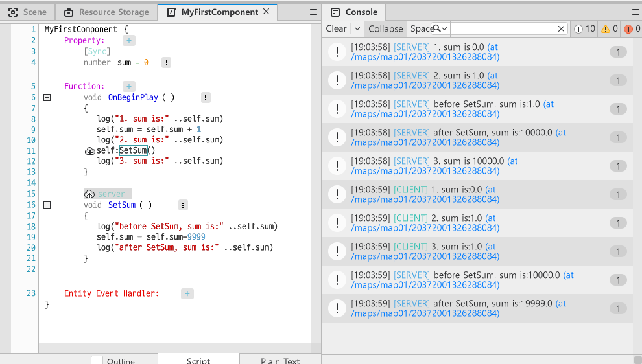This screenshot has height=364, width=642.
Task: Toggle info messages filter showing 10
Action: coord(584,28)
